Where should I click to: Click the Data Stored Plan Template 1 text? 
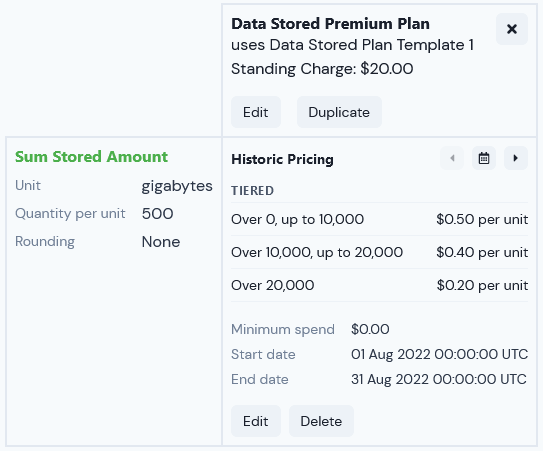click(x=372, y=45)
